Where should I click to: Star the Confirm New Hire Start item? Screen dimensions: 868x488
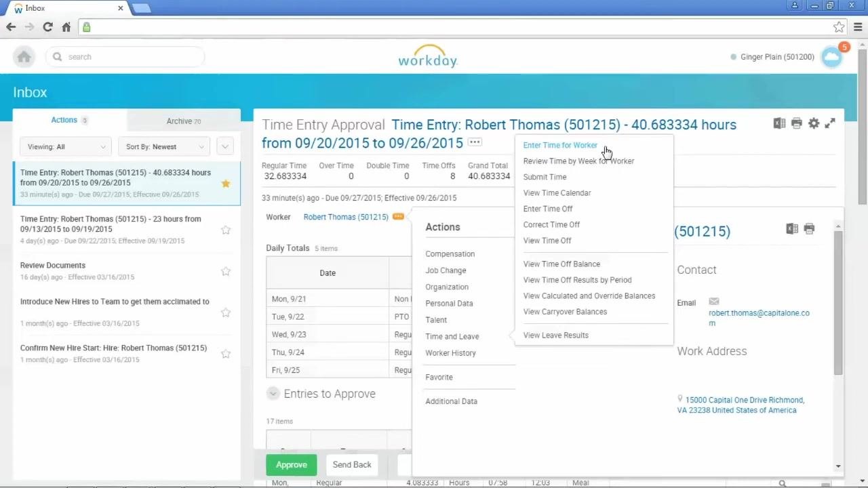[x=226, y=354]
